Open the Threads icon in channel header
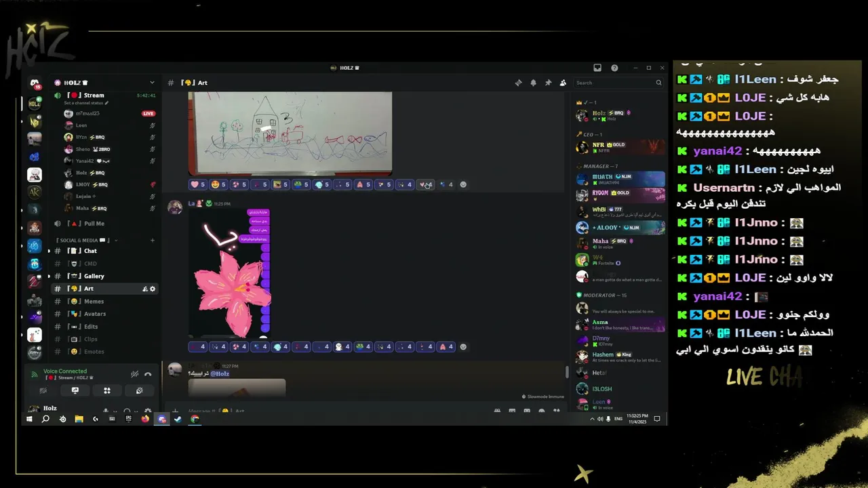 coord(518,83)
